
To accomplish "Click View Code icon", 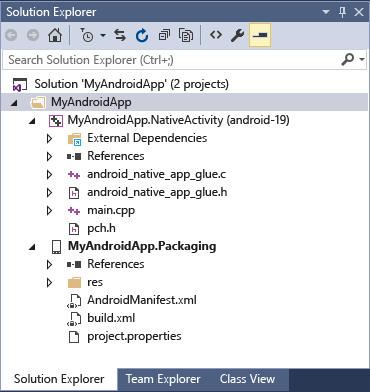I will (216, 35).
